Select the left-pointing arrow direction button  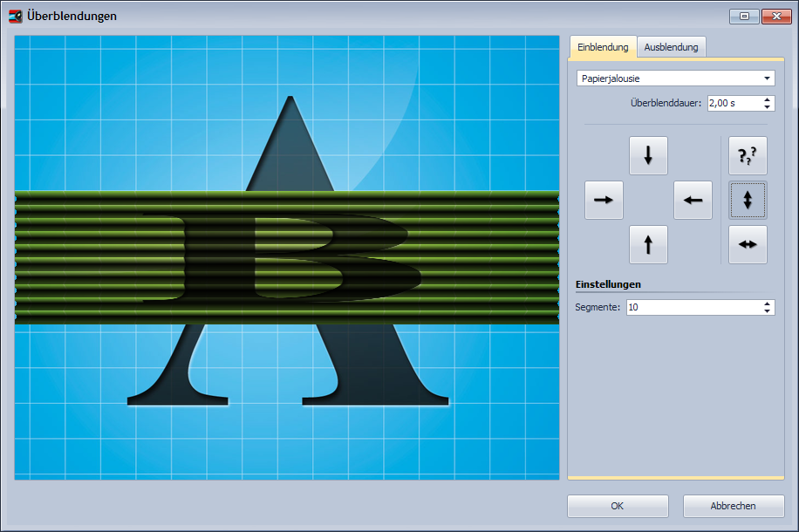click(x=693, y=200)
